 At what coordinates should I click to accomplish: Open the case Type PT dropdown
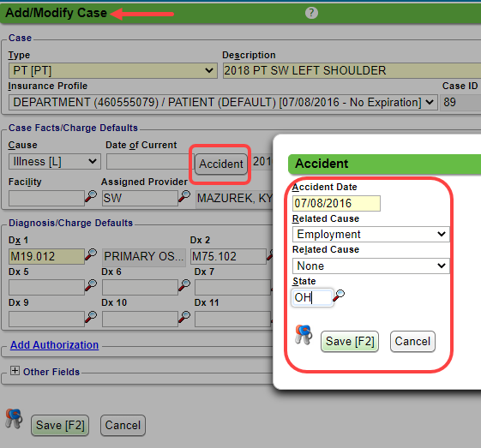pos(113,71)
